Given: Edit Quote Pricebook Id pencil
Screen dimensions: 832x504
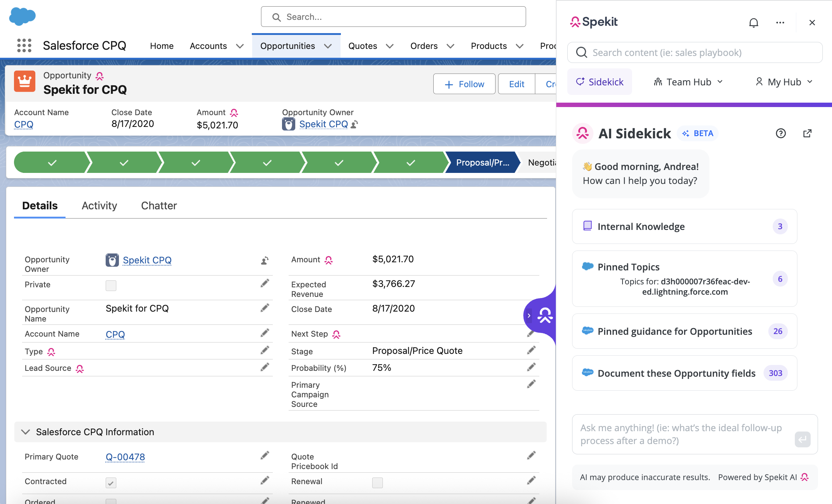Looking at the screenshot, I should (x=531, y=456).
